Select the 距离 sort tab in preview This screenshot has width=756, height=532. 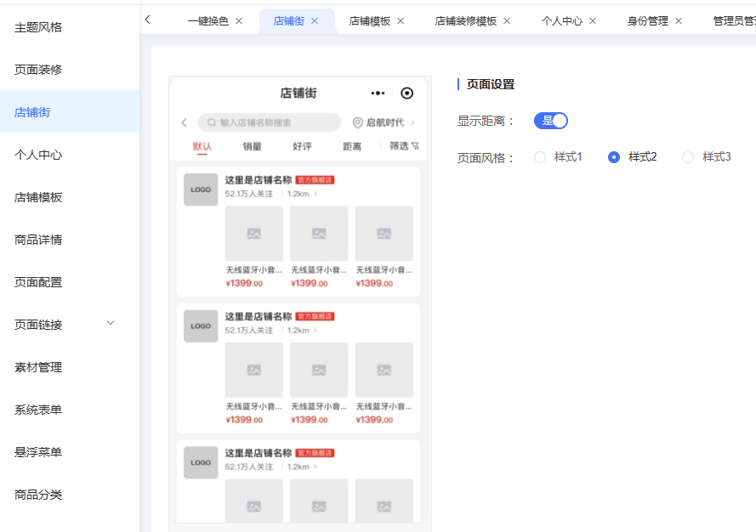352,146
